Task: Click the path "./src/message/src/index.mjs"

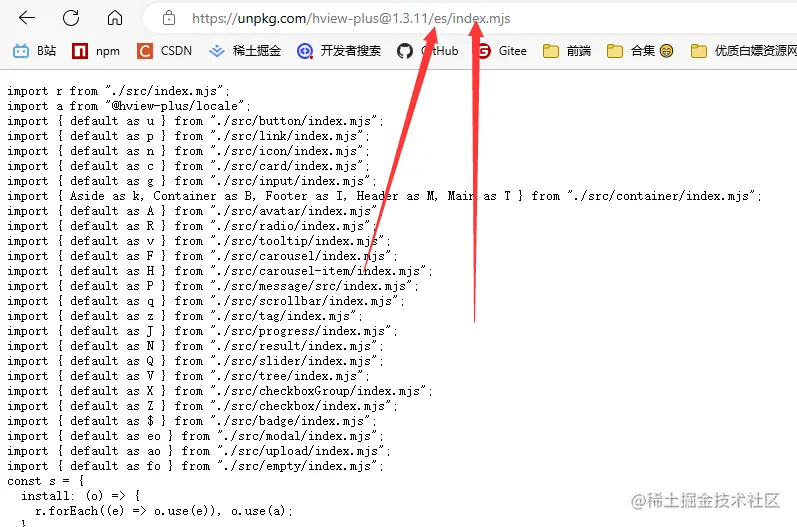Action: [x=311, y=286]
